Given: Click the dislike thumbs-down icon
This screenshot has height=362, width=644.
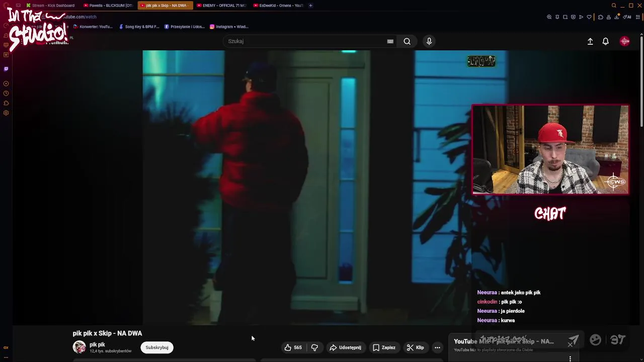Looking at the screenshot, I should coord(314,347).
